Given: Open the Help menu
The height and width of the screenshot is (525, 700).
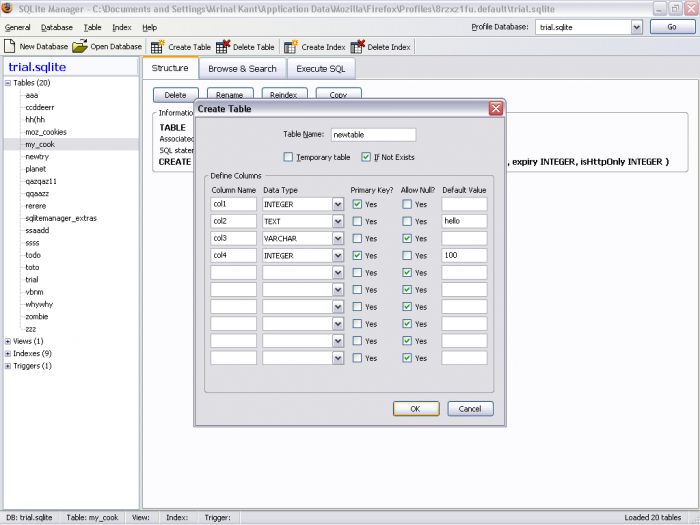Looking at the screenshot, I should point(150,28).
